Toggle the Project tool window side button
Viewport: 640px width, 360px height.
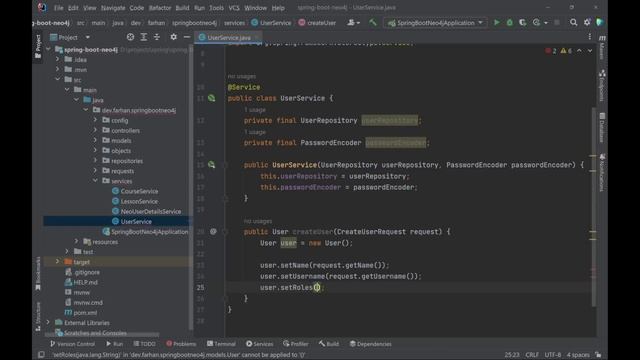tap(38, 46)
